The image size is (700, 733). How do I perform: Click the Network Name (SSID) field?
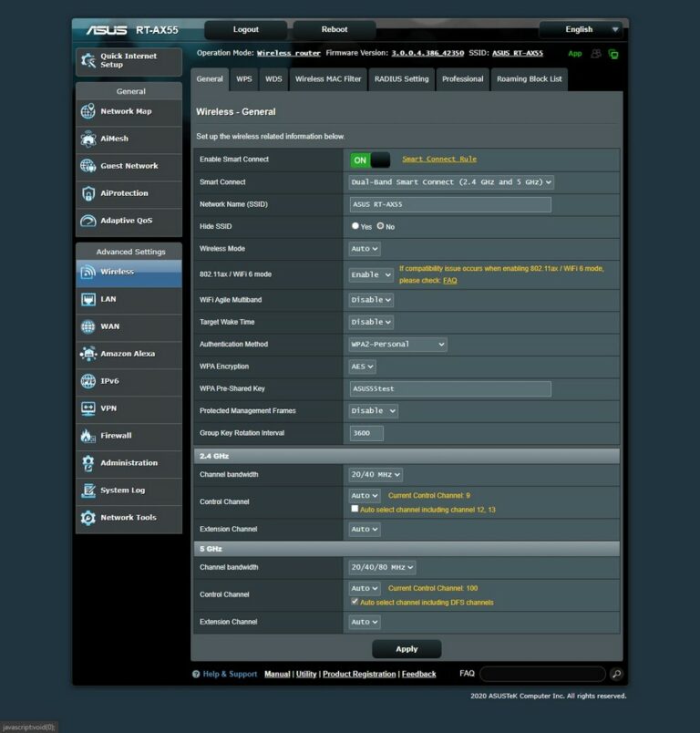450,204
